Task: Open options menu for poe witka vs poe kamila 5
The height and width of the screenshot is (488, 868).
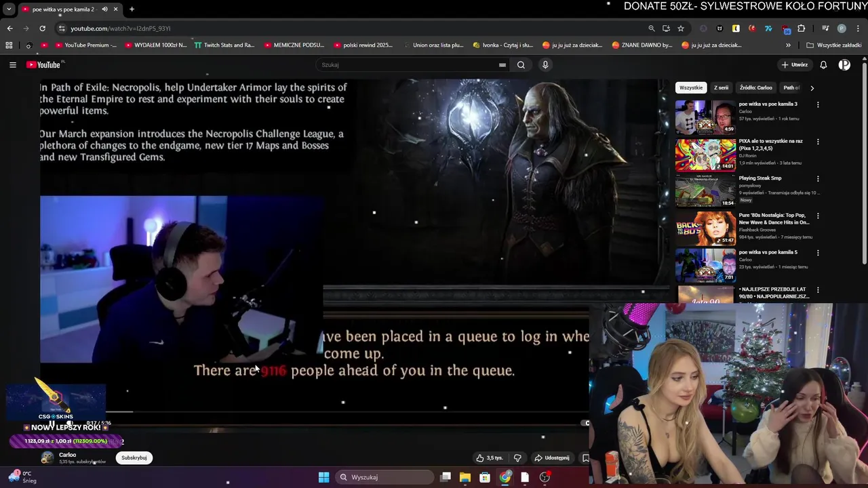Action: tap(818, 253)
